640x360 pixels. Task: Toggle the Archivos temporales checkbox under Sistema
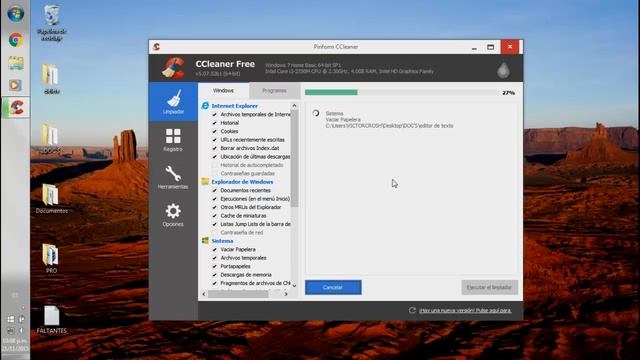point(215,258)
